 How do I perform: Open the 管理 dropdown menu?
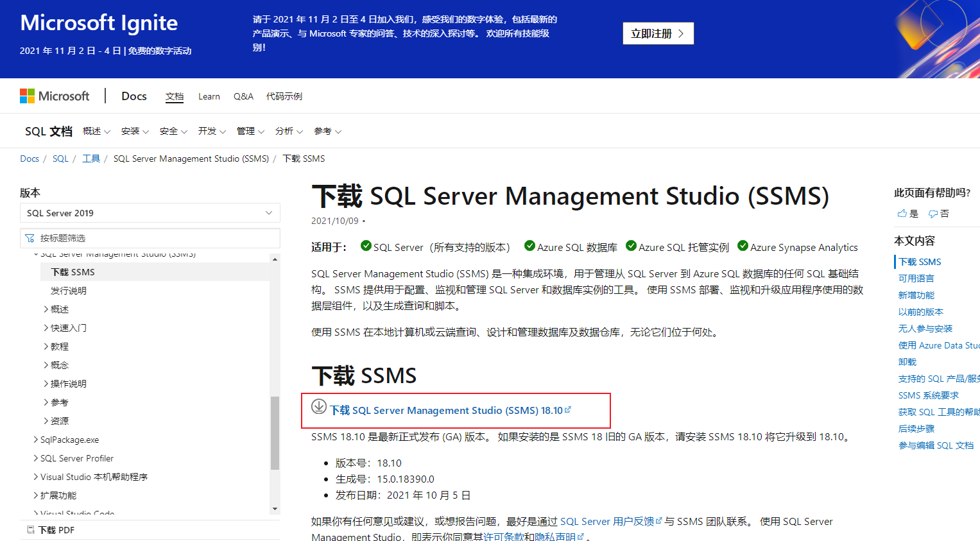tap(250, 131)
